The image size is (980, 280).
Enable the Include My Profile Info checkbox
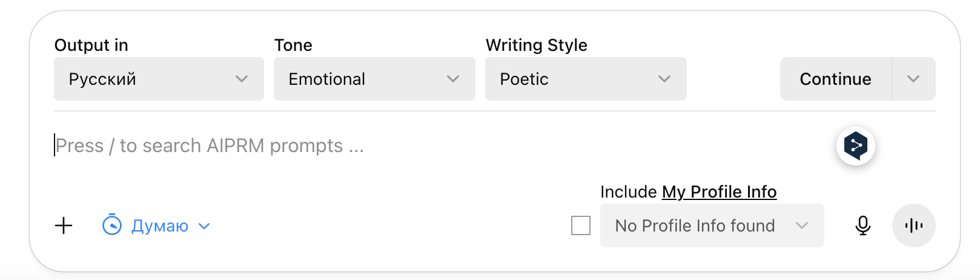(581, 226)
